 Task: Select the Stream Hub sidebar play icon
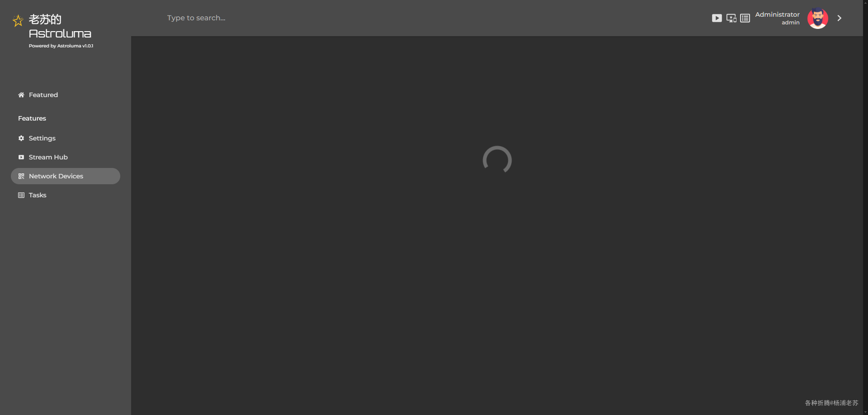point(21,157)
